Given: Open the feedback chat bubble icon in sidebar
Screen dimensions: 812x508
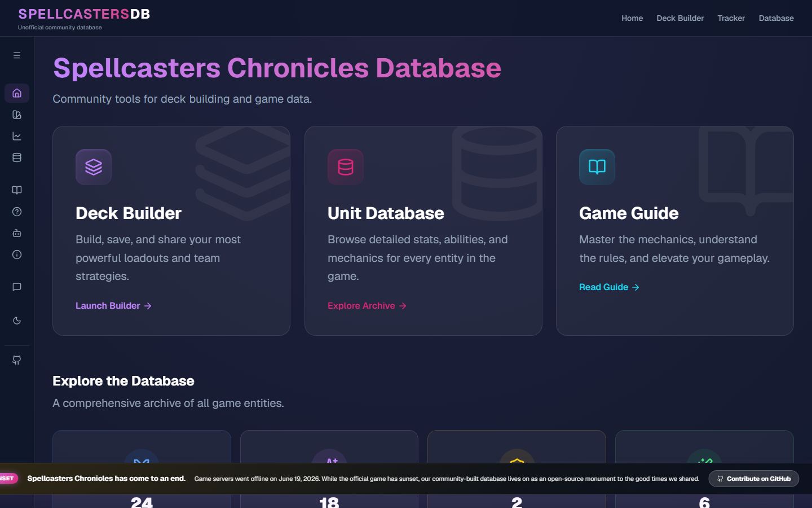Looking at the screenshot, I should coord(17,287).
